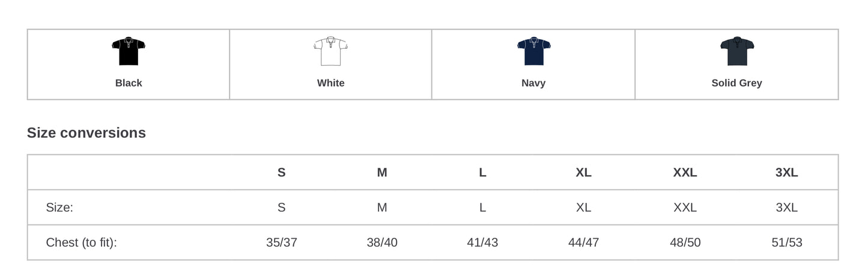This screenshot has height=278, width=868.
Task: Click the 44/47 chest measurement
Action: point(583,242)
